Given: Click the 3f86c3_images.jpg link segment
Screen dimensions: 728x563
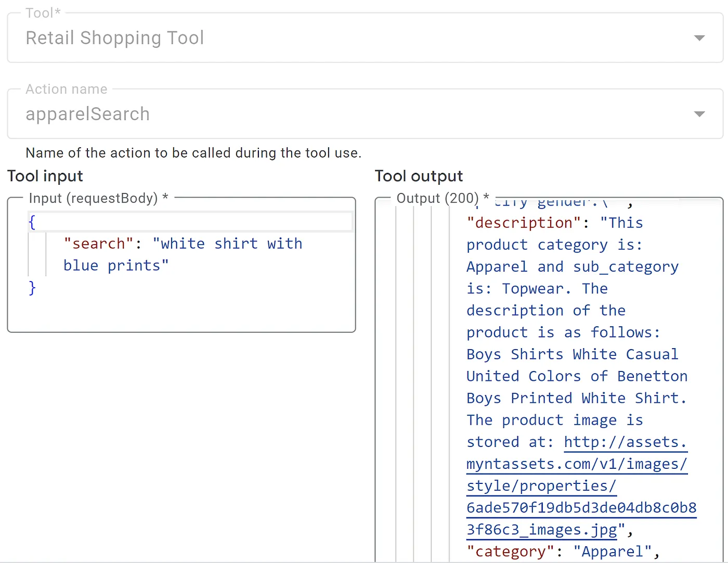Looking at the screenshot, I should pyautogui.click(x=542, y=530).
